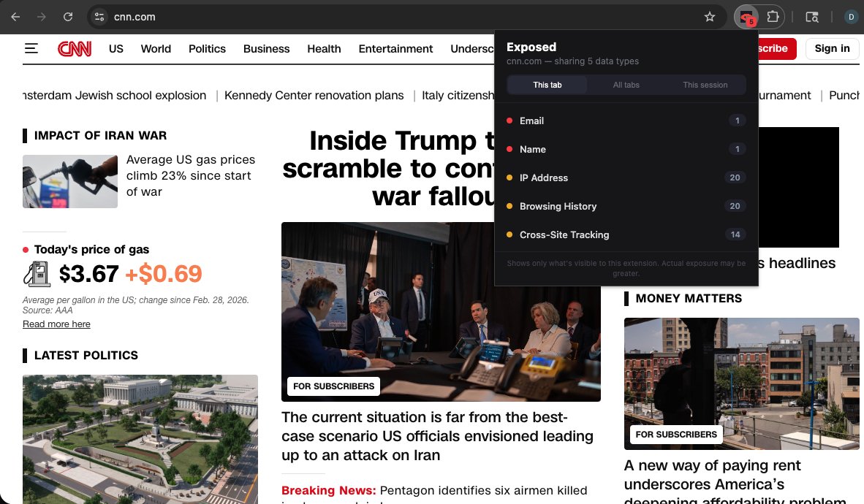Screen dimensions: 864x504
Task: Open the profile avatar labeled D
Action: pos(851,17)
